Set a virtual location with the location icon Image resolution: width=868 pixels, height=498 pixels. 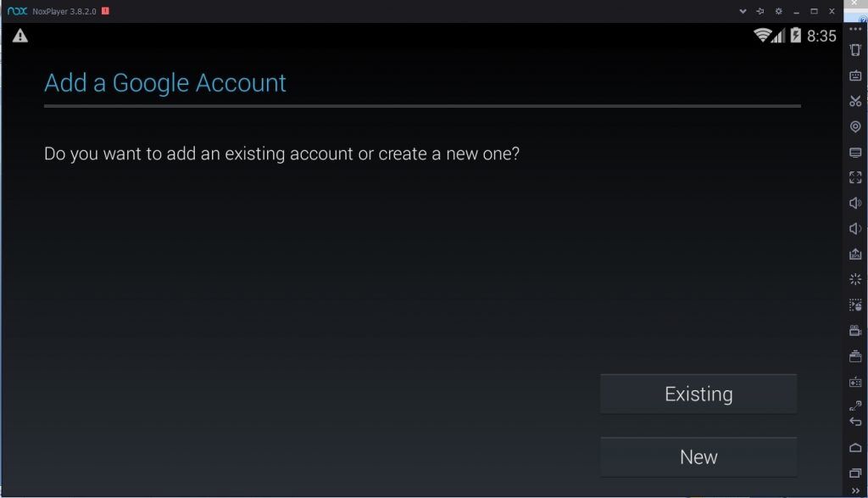(x=854, y=126)
